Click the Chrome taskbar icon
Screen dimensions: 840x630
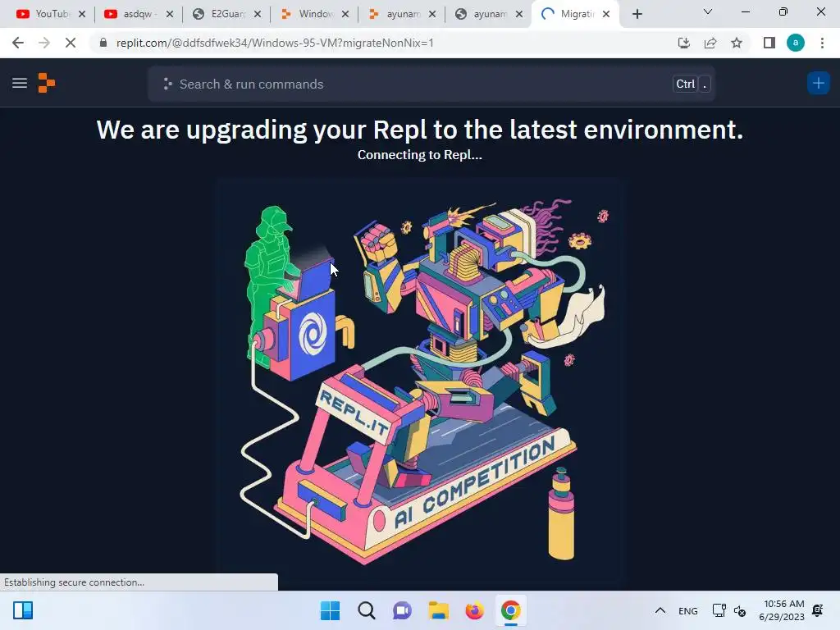510,610
